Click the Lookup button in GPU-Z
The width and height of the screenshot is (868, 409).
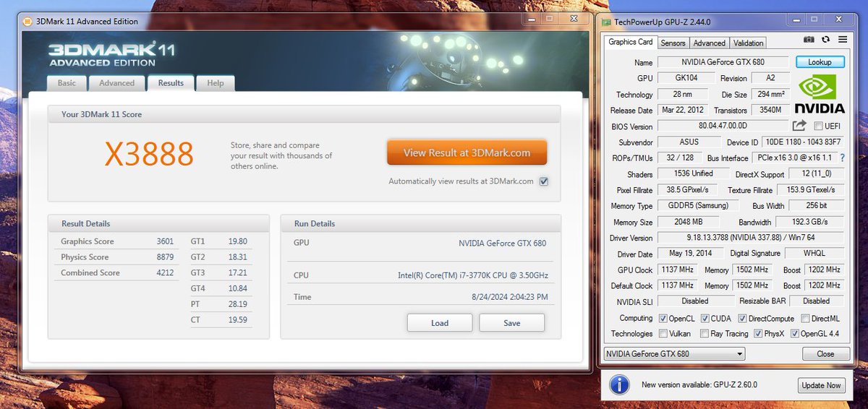click(x=820, y=62)
